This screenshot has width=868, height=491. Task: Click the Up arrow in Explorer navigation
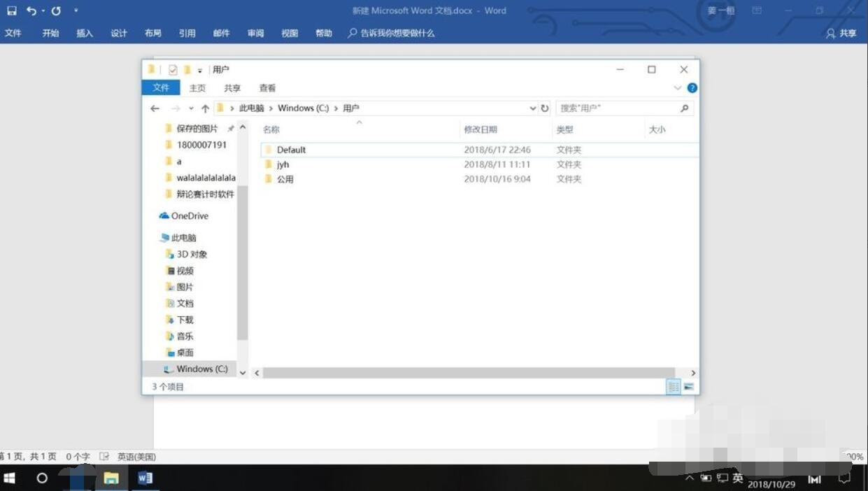pyautogui.click(x=205, y=108)
